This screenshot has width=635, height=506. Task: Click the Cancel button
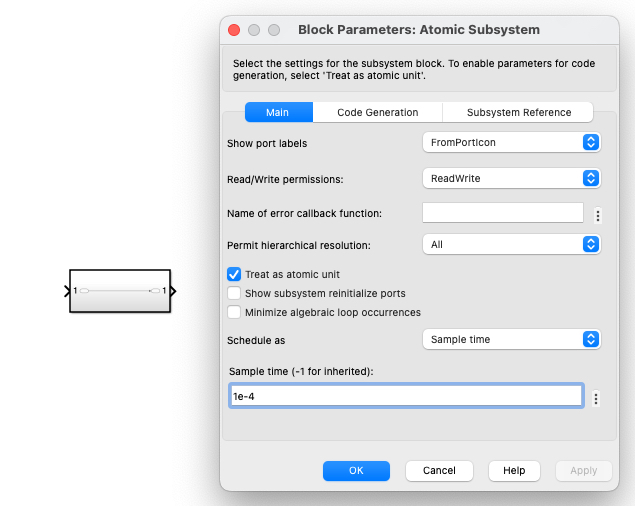point(439,470)
